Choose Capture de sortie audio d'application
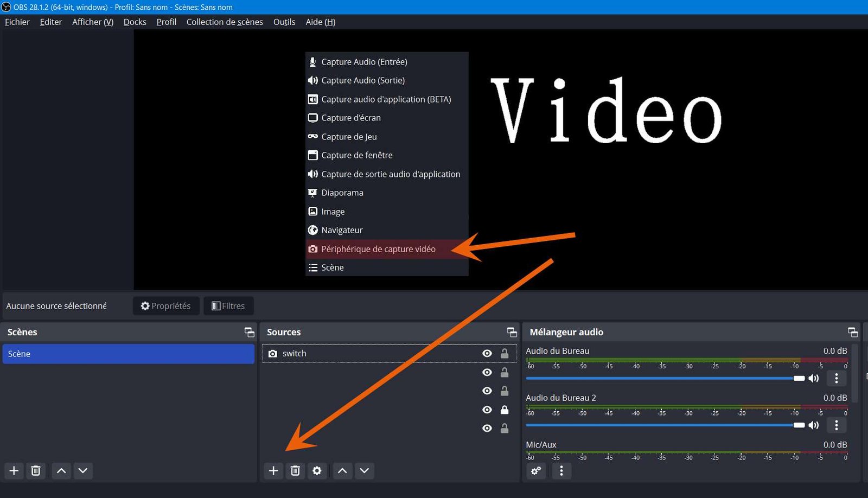This screenshot has height=498, width=868. (x=387, y=174)
